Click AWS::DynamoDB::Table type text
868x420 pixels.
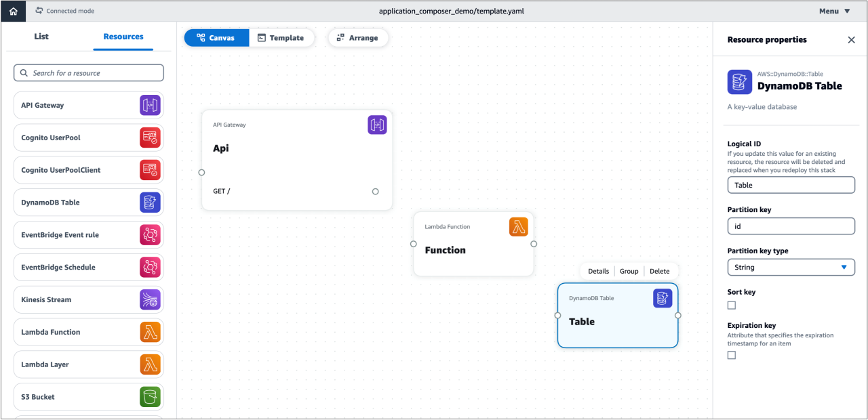pyautogui.click(x=790, y=74)
